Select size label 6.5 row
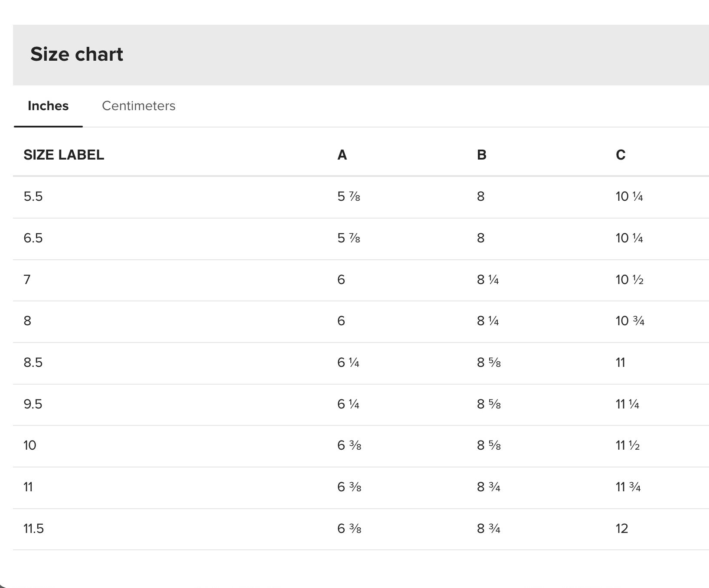The image size is (709, 588). (33, 238)
